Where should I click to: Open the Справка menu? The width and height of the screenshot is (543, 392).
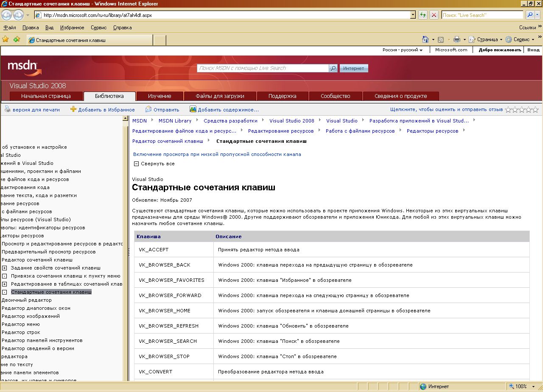pyautogui.click(x=122, y=28)
